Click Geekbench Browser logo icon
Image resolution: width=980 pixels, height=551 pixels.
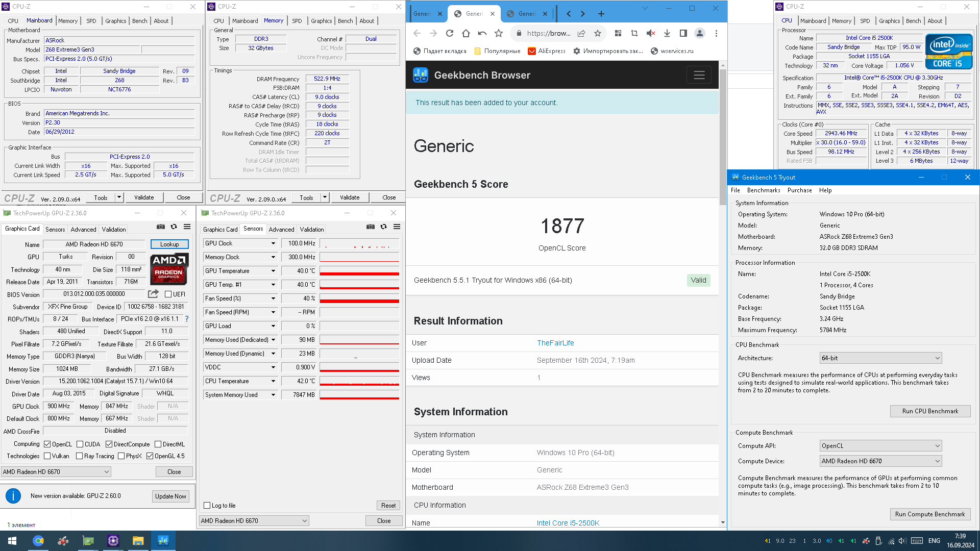(x=421, y=75)
